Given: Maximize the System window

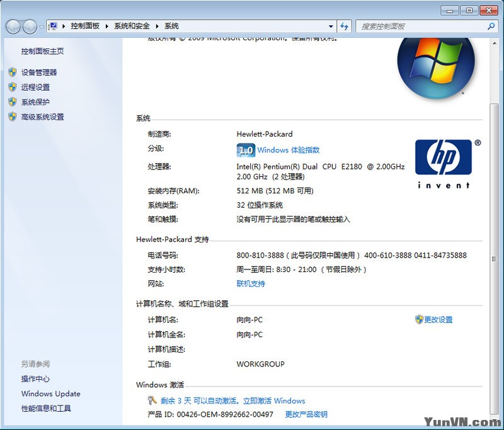Looking at the screenshot, I should [469, 11].
